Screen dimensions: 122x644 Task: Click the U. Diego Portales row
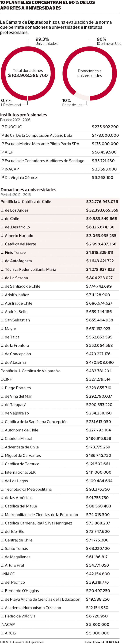point(59,388)
